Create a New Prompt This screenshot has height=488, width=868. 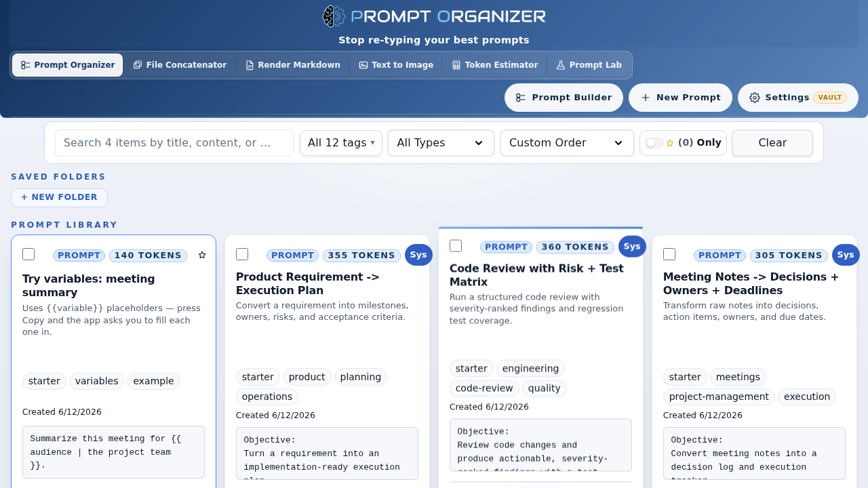point(680,98)
